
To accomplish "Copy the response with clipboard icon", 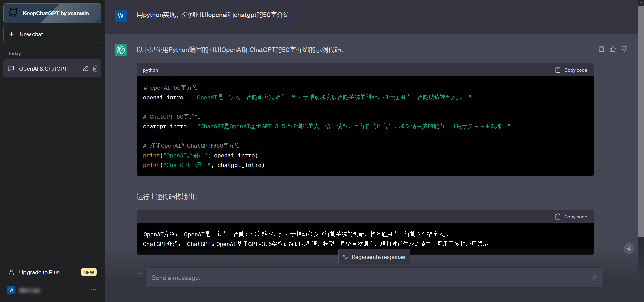I will [x=601, y=49].
